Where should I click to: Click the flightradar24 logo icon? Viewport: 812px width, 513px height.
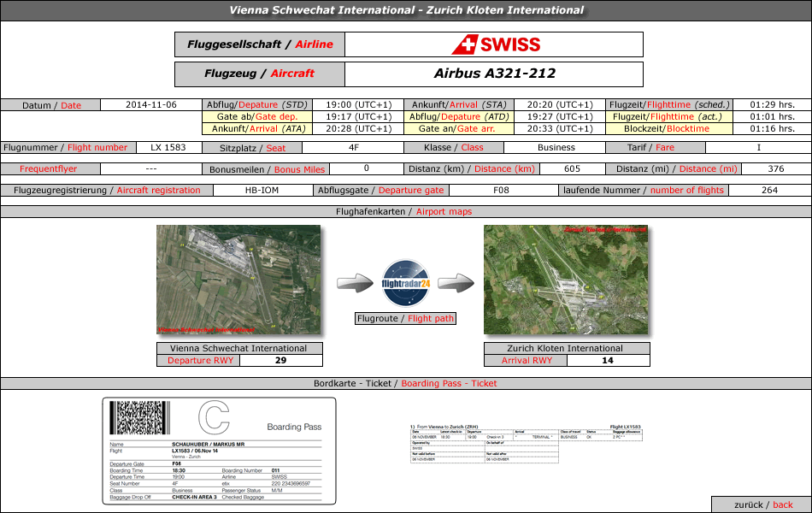(406, 284)
